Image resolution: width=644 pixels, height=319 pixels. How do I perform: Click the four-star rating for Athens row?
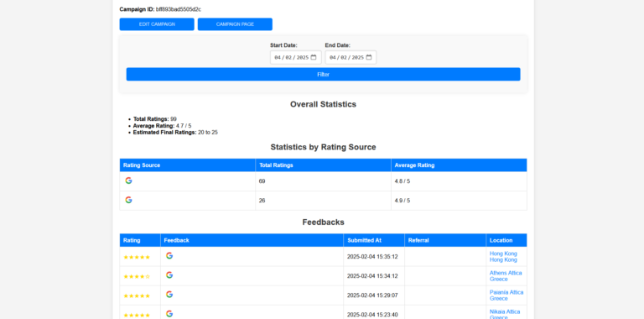[x=137, y=277]
